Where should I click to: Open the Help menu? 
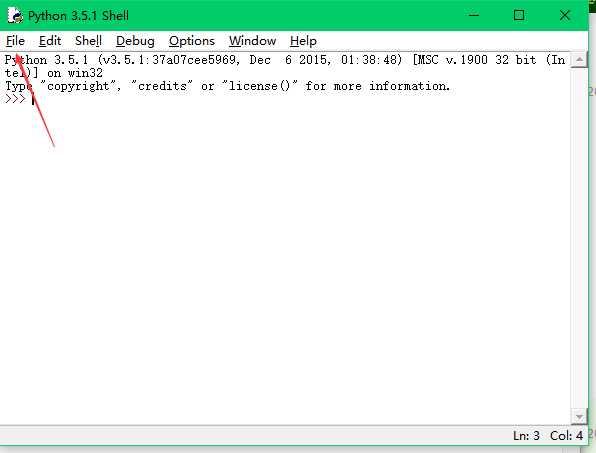303,41
